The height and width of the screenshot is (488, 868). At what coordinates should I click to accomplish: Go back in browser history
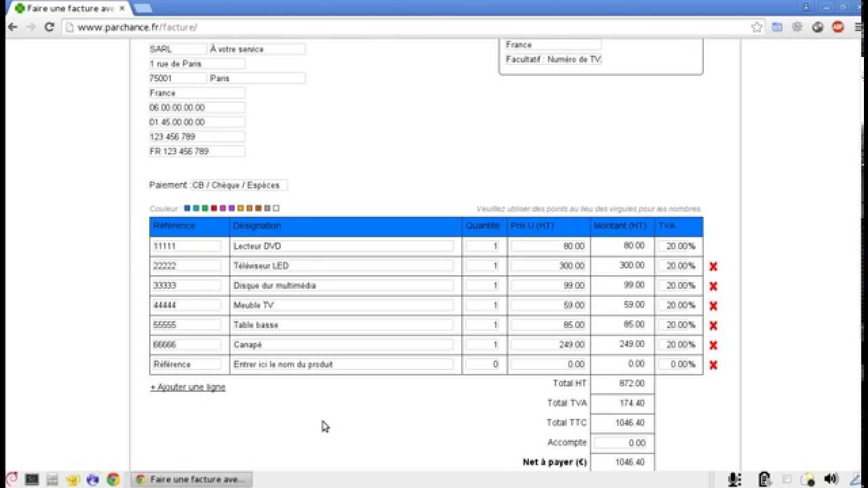click(12, 27)
